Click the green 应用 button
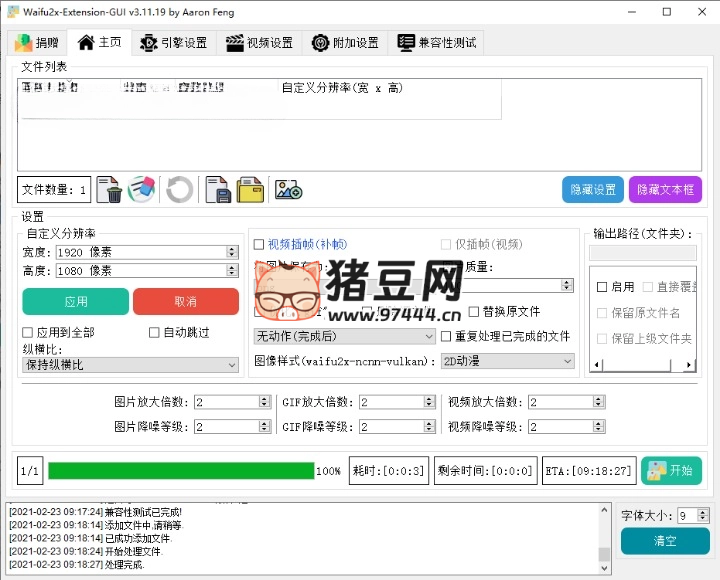Screen dimensions: 720x580 [75, 302]
